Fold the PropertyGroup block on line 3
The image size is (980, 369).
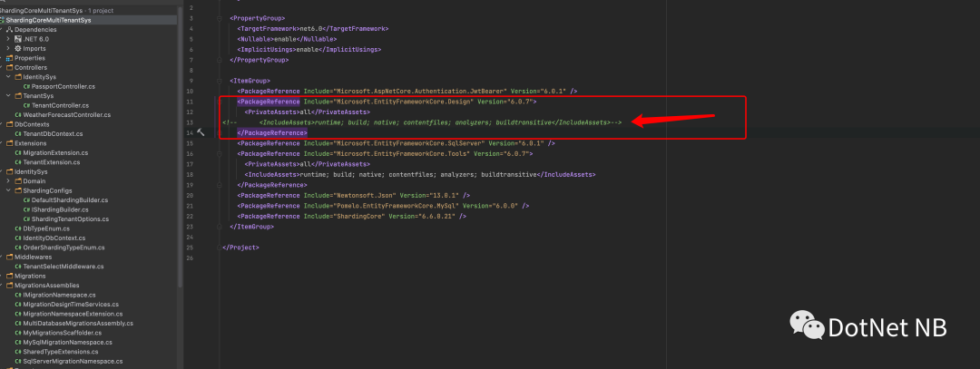[x=220, y=19]
